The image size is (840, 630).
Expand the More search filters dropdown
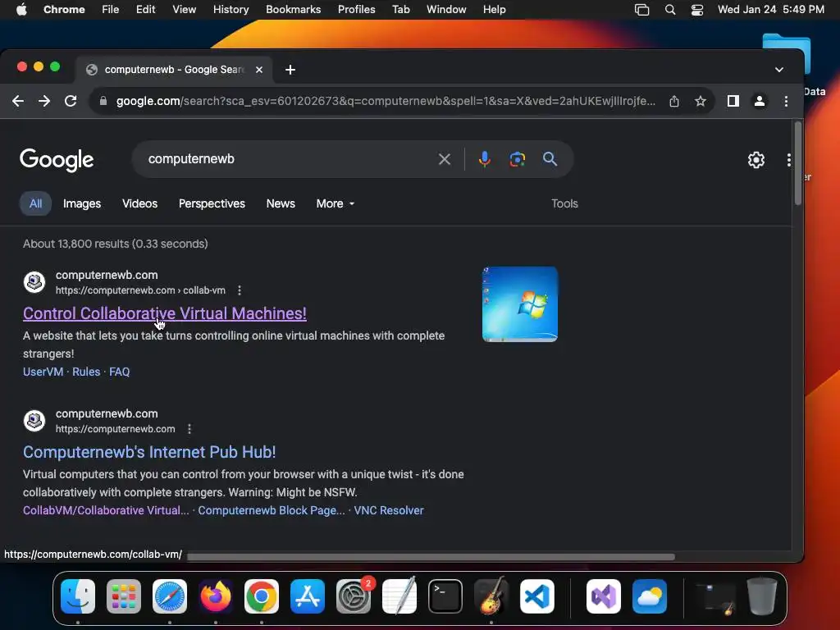pos(336,203)
